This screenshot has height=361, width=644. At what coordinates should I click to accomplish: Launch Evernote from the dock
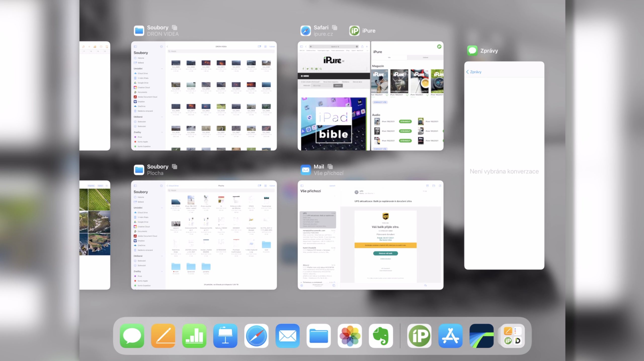(381, 336)
